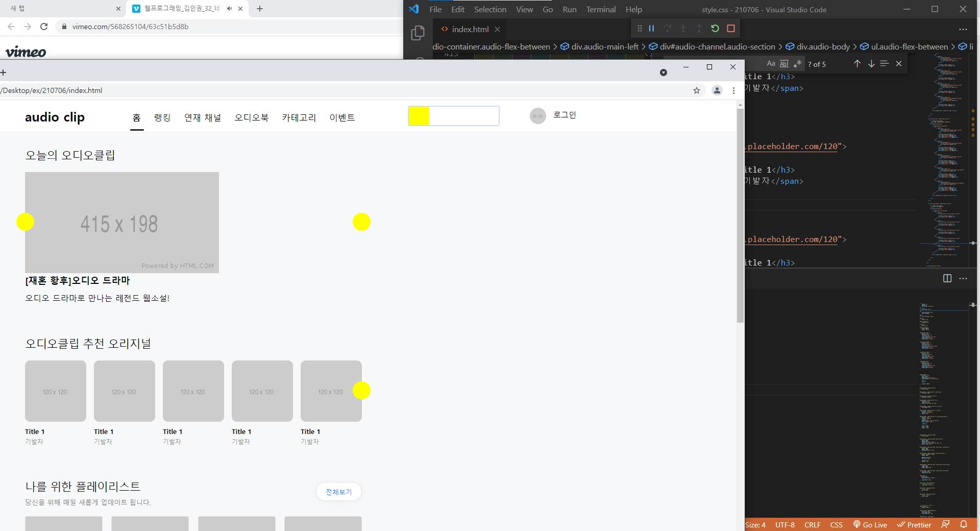The height and width of the screenshot is (531, 980).
Task: Change encoding UTF-8 in status bar
Action: click(785, 525)
